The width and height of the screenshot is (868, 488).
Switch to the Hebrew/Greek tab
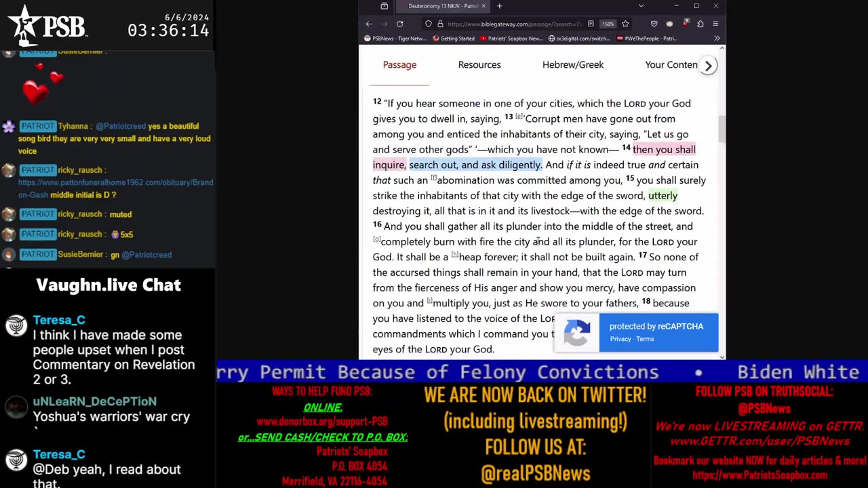573,65
